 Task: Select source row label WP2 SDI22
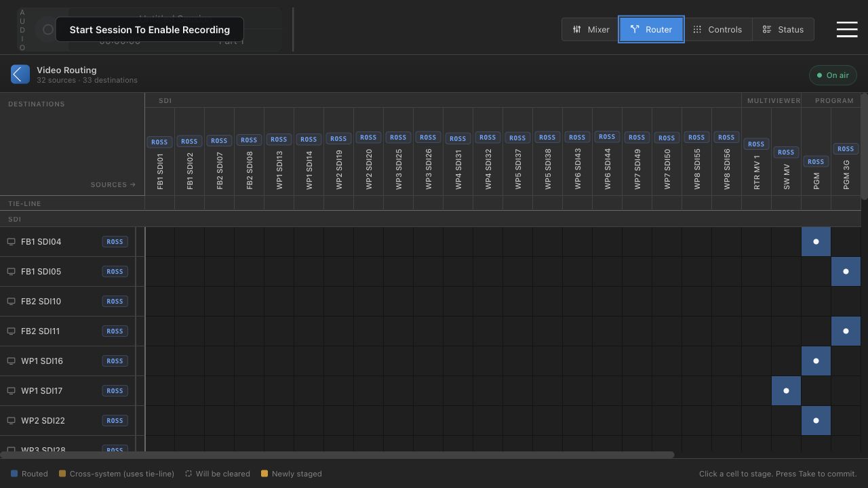pyautogui.click(x=43, y=421)
